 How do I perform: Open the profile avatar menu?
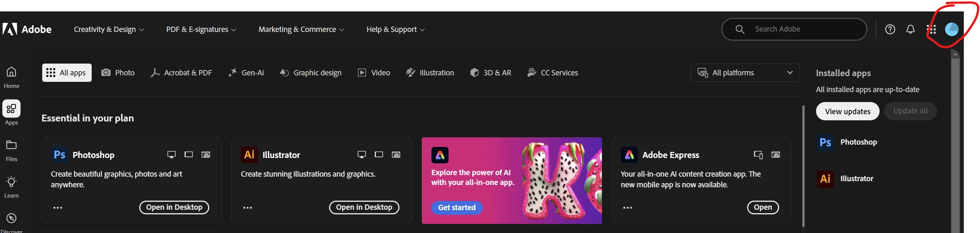(951, 29)
